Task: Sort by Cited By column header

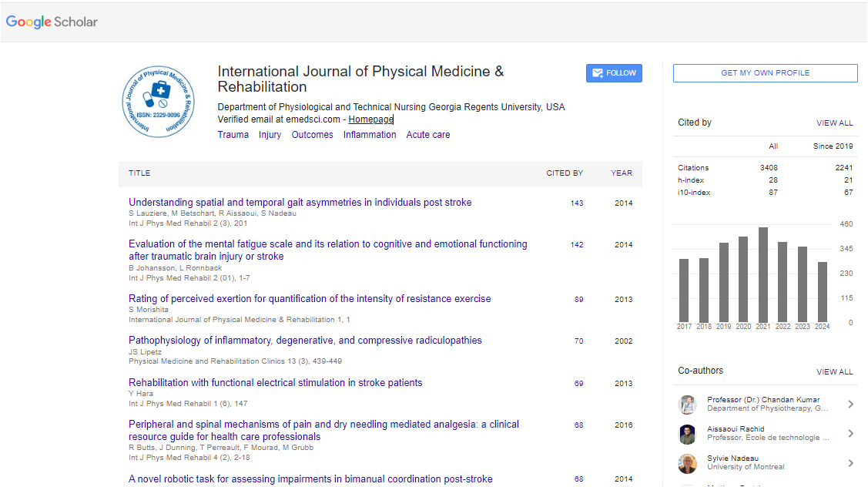Action: 565,173
